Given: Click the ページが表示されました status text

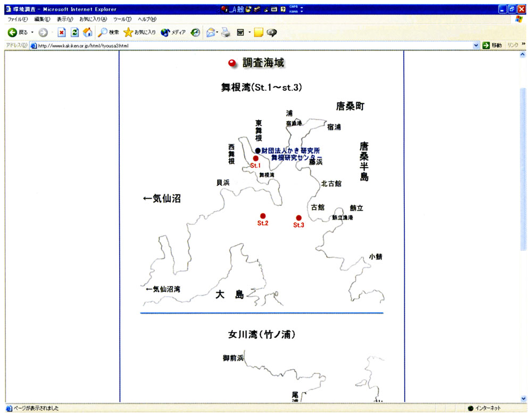Looking at the screenshot, I should [x=36, y=408].
